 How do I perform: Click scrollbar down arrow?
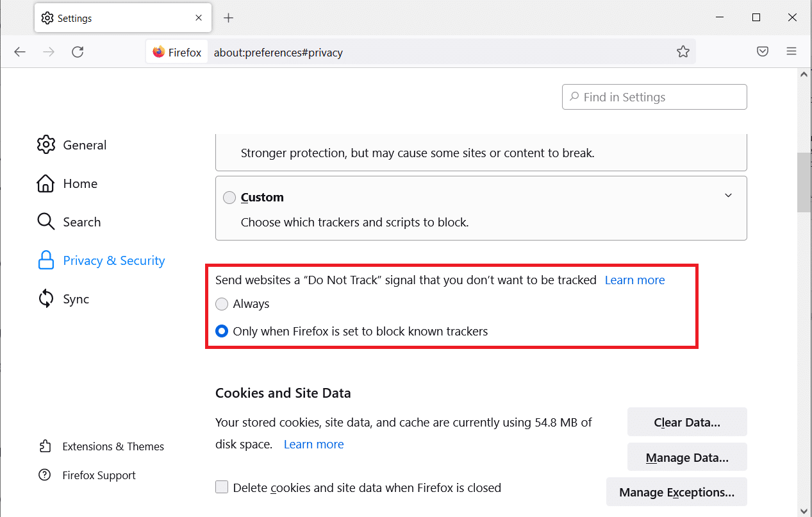pyautogui.click(x=804, y=511)
